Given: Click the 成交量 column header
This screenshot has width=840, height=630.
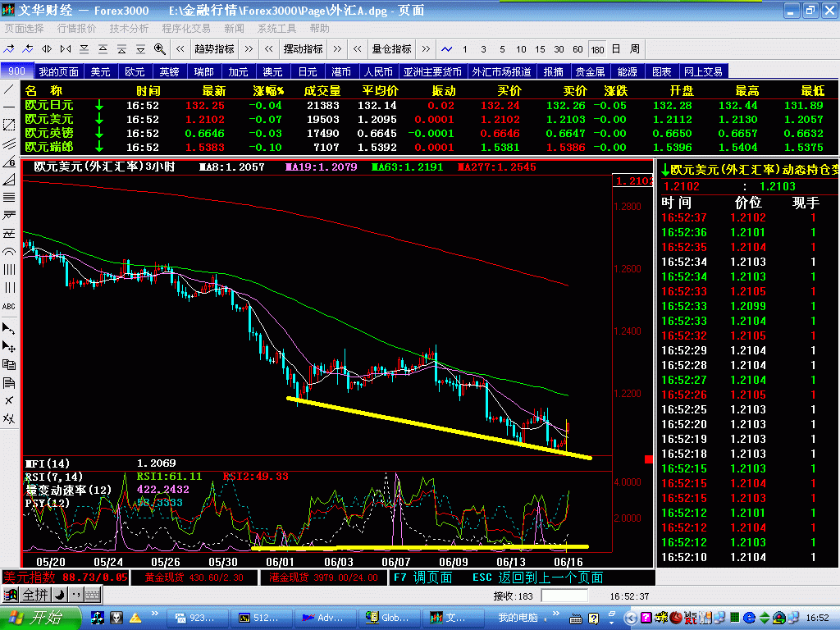Looking at the screenshot, I should click(322, 91).
